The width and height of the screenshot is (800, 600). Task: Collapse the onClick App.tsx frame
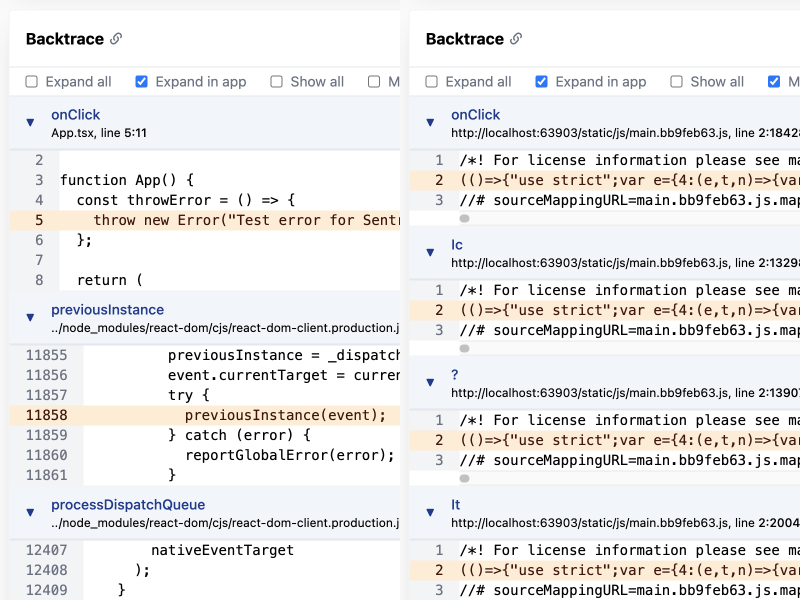coord(30,122)
